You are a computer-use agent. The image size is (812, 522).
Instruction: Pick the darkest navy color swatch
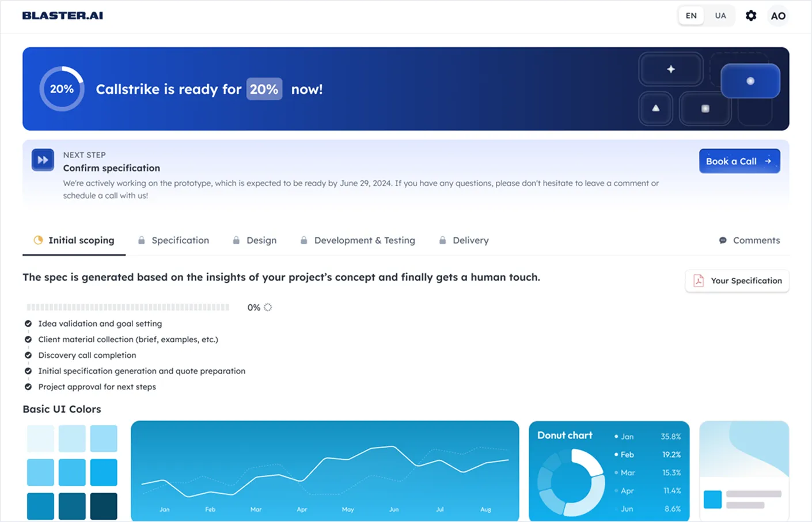tap(104, 506)
